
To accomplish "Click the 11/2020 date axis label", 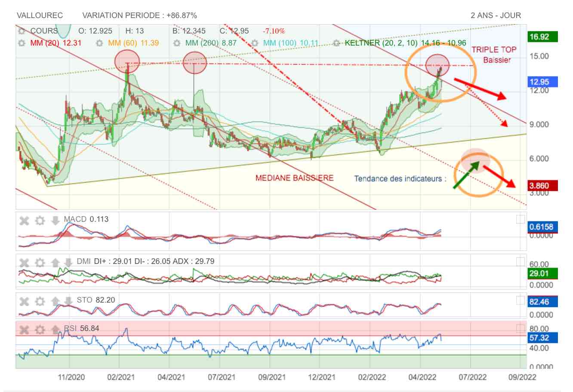I will [x=71, y=377].
